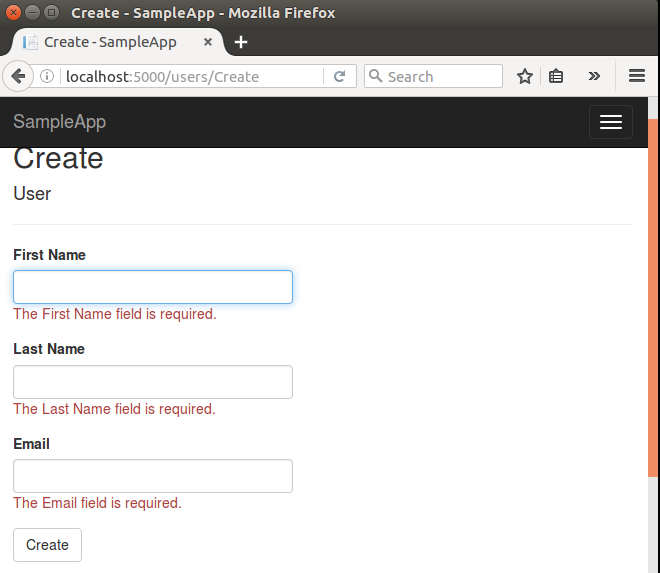This screenshot has width=660, height=573.
Task: Go back using the browser back arrow
Action: 17,77
